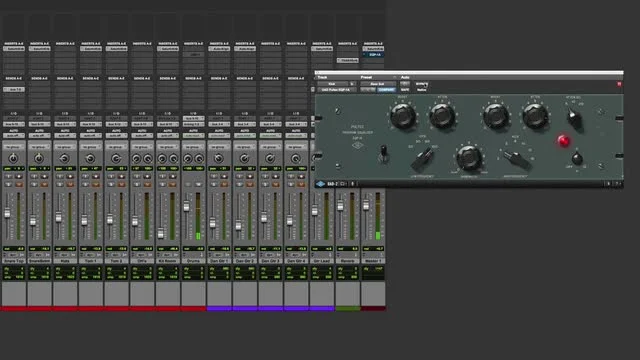This screenshot has width=640, height=360.
Task: Click the insert slot on Reverb track
Action: pyautogui.click(x=348, y=60)
